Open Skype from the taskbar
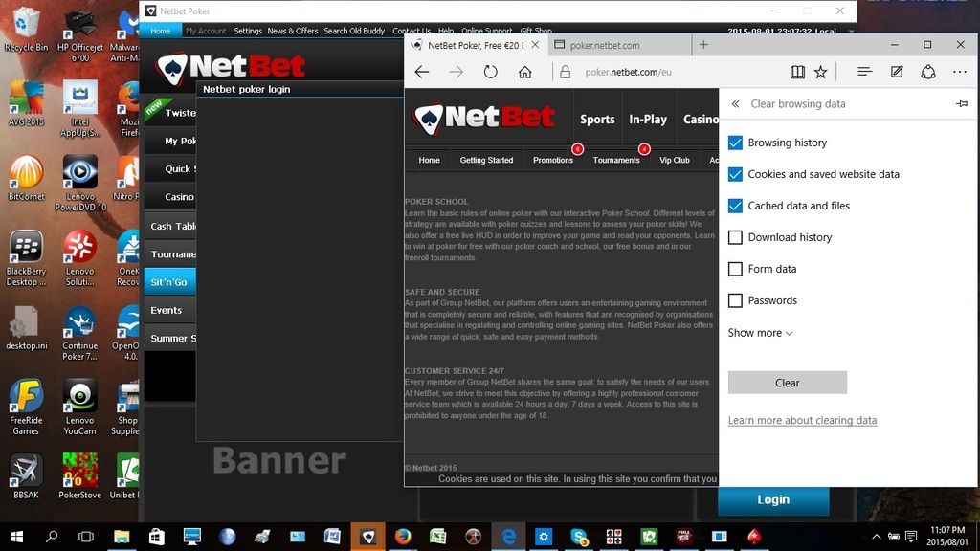Viewport: 980px width, 551px height. pyautogui.click(x=579, y=537)
